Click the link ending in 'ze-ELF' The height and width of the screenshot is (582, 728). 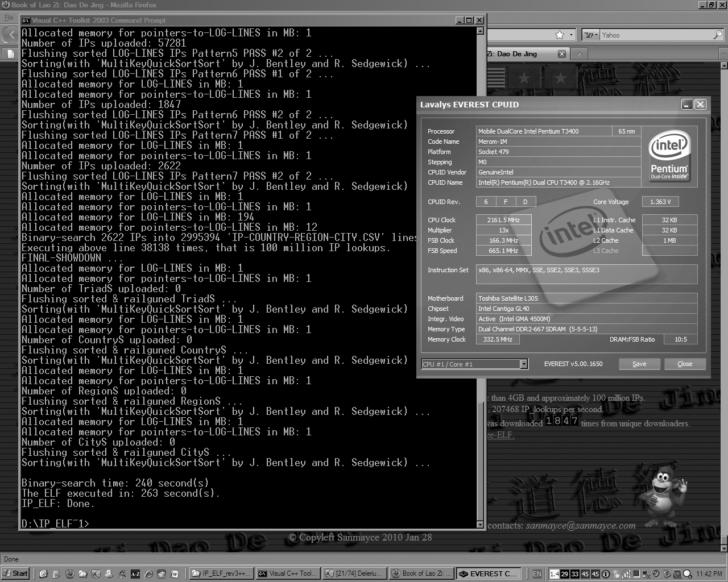click(x=500, y=435)
